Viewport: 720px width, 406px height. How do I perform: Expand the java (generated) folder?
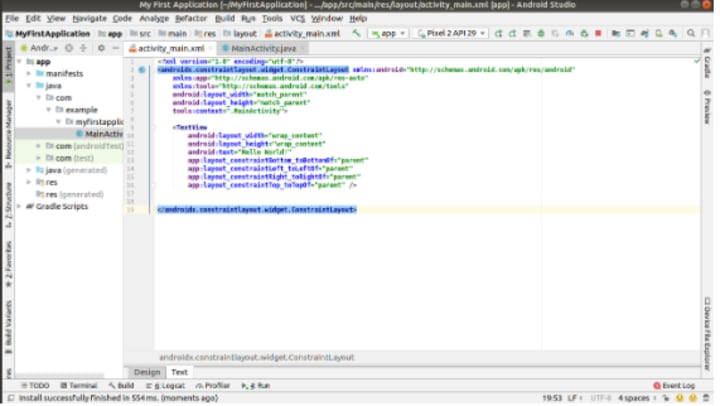29,170
